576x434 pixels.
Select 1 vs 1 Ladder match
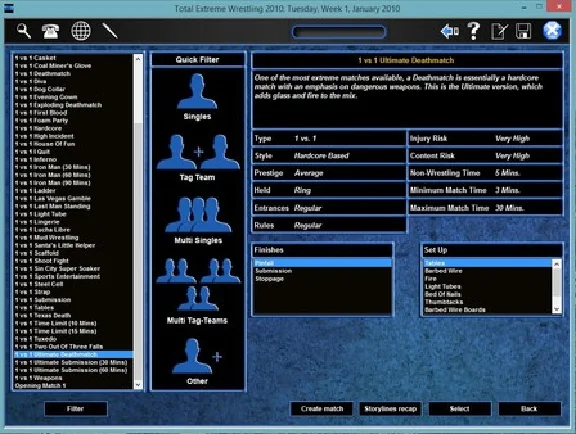[x=73, y=191]
